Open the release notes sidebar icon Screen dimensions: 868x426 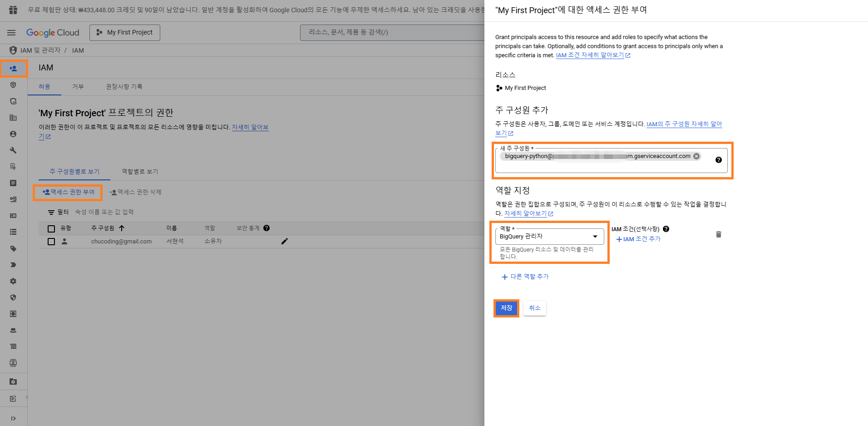click(13, 398)
